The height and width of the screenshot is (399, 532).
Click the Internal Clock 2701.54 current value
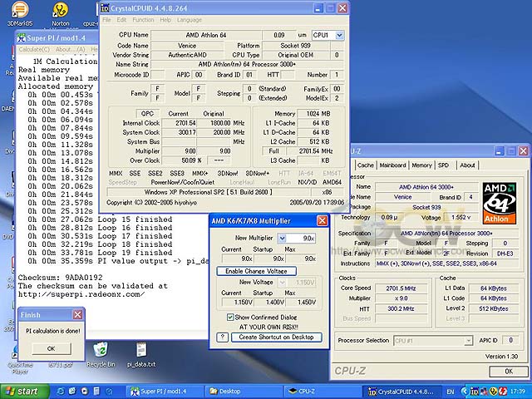pyautogui.click(x=180, y=123)
